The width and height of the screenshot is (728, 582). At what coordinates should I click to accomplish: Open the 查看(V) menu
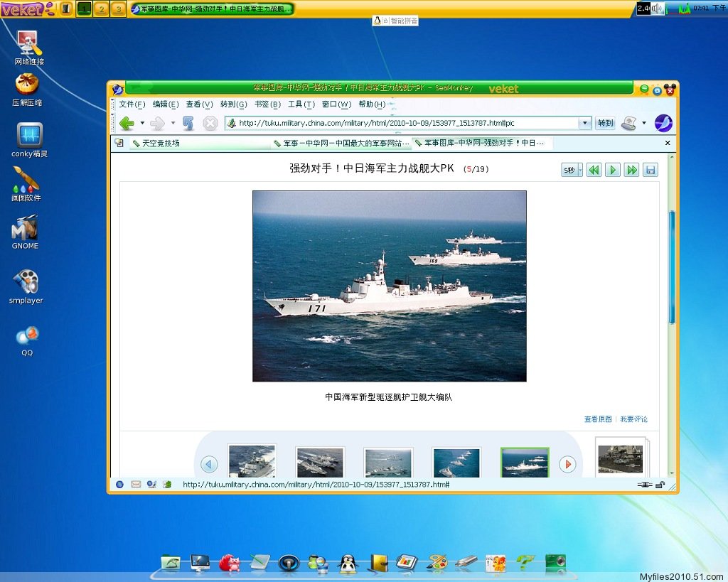pos(200,104)
